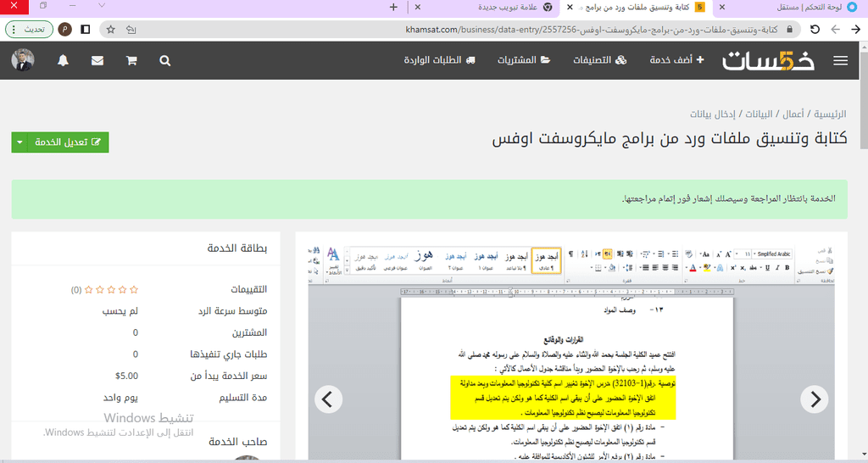This screenshot has height=463, width=868.
Task: Bookmark this page with the star icon
Action: (x=111, y=30)
